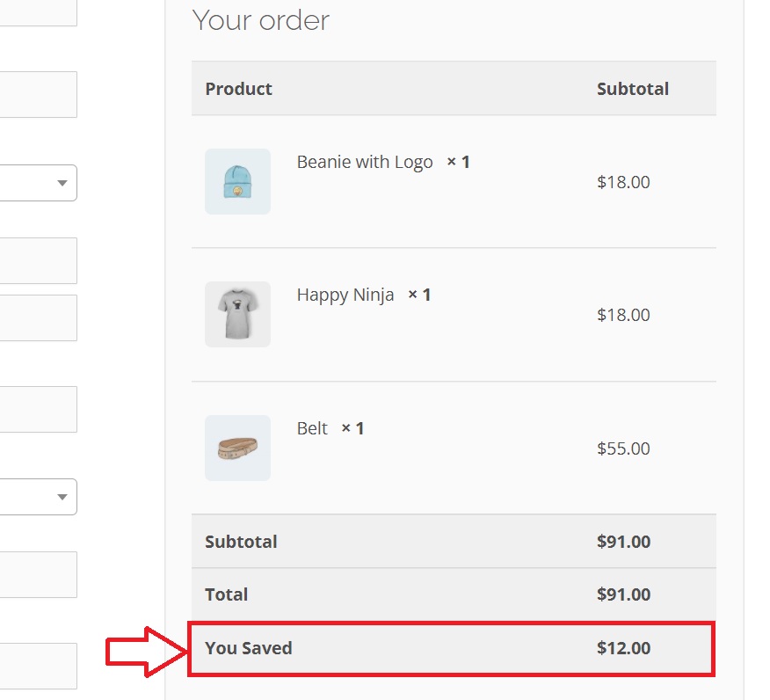Viewport: 770px width, 700px height.
Task: Focus the input field below the second dropdown
Action: 39,575
